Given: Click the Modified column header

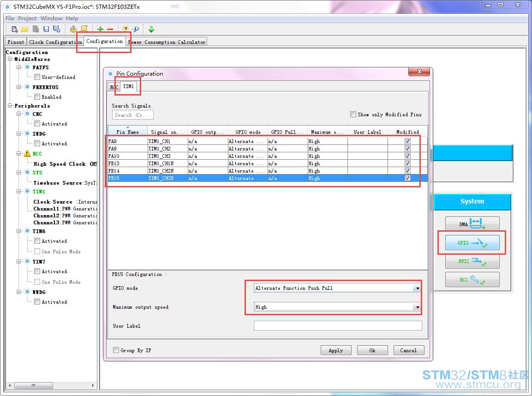Looking at the screenshot, I should tap(407, 132).
